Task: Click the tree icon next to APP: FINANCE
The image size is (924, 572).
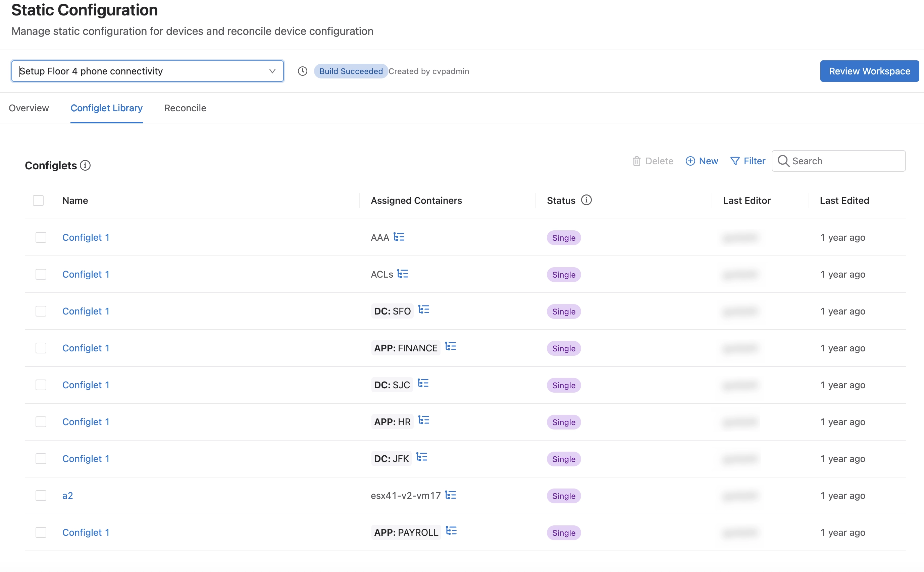Action: pyautogui.click(x=451, y=346)
